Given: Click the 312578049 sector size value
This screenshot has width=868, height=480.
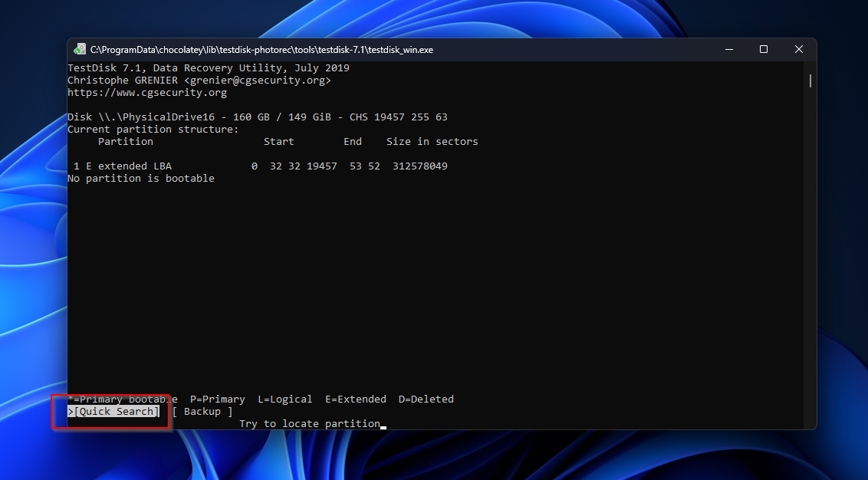Looking at the screenshot, I should tap(420, 166).
